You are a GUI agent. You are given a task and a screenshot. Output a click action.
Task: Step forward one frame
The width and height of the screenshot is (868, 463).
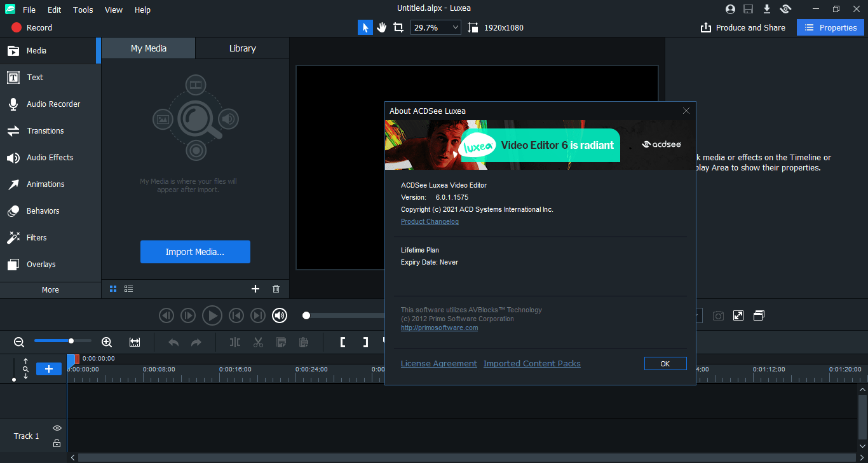click(x=188, y=315)
